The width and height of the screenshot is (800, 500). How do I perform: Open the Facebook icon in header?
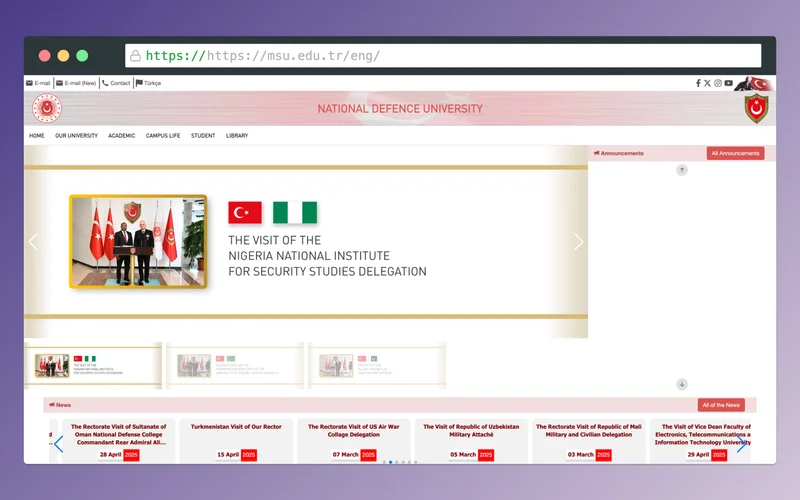pyautogui.click(x=698, y=83)
